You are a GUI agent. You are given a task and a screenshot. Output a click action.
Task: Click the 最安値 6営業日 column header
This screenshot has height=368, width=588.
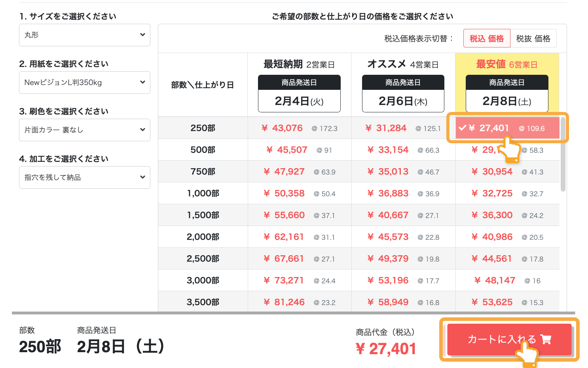tap(507, 64)
